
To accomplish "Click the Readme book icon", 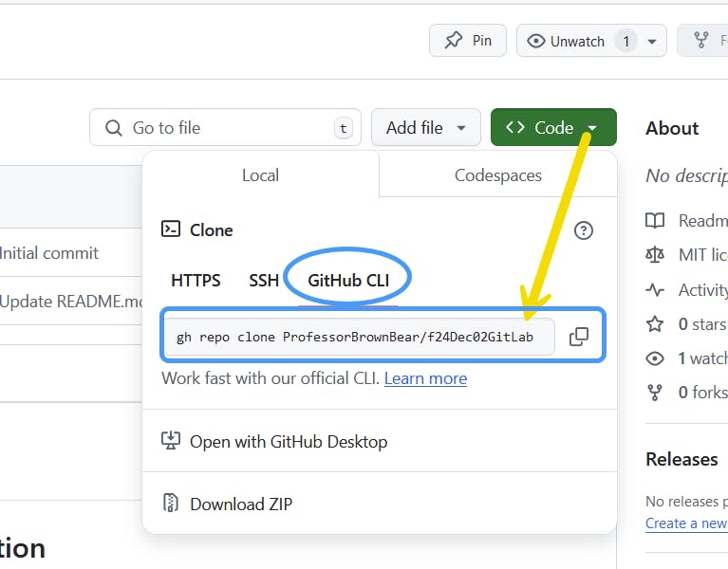I will [x=655, y=221].
